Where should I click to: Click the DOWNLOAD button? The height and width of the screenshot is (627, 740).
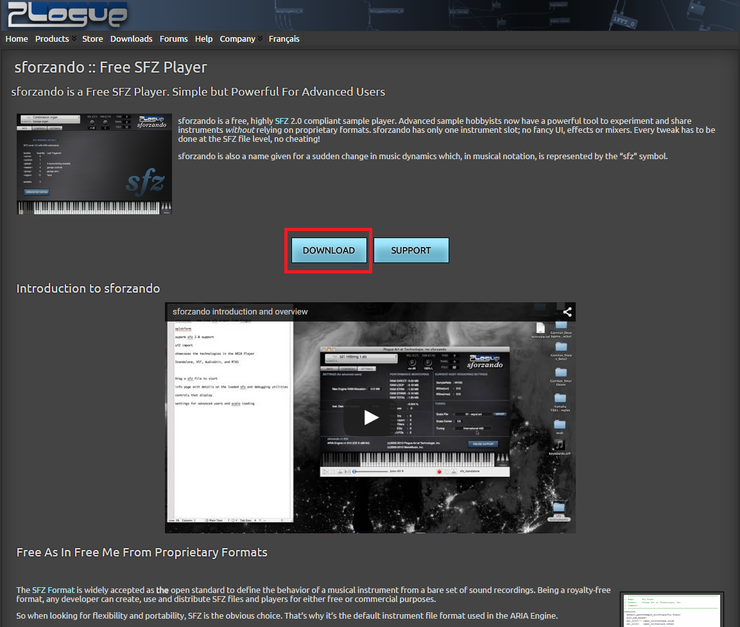tap(328, 250)
